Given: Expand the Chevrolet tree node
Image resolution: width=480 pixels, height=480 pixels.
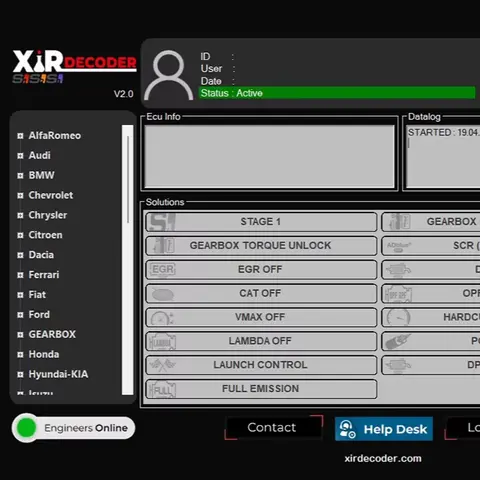Looking at the screenshot, I should (20, 195).
